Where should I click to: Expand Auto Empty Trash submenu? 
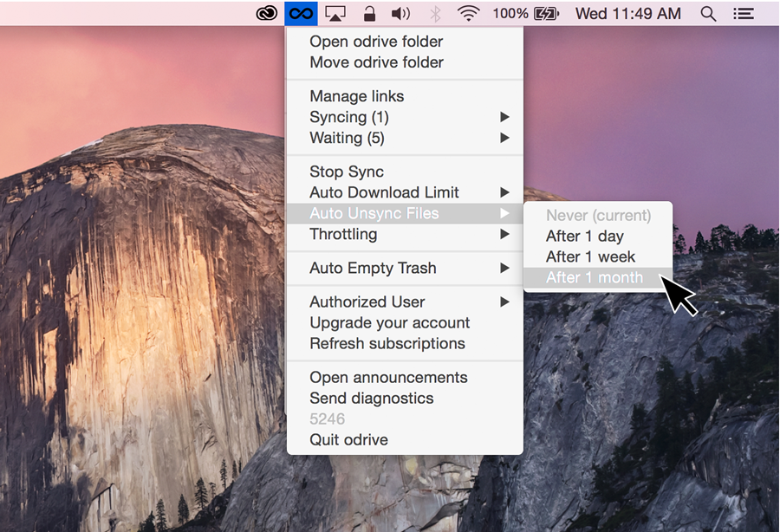click(405, 268)
